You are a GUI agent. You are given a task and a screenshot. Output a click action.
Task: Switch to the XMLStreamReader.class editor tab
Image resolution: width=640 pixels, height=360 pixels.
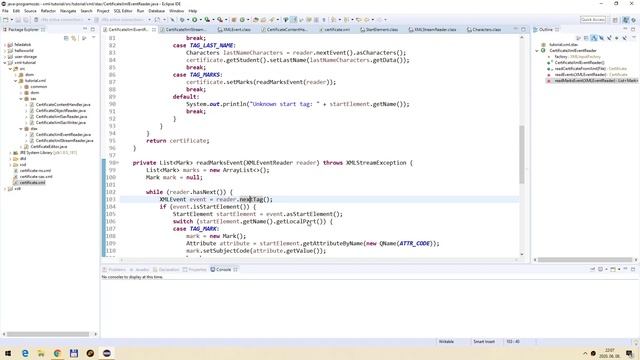(x=432, y=30)
